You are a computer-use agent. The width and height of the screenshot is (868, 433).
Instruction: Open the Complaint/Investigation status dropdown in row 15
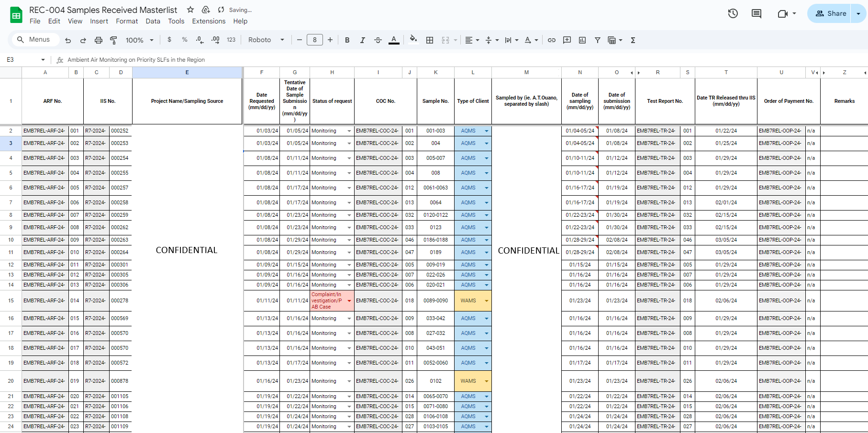(x=349, y=301)
